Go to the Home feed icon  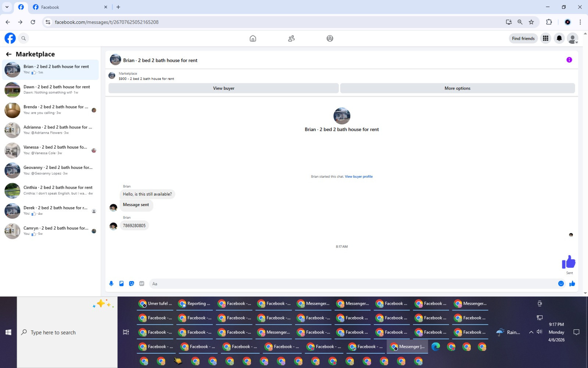[x=253, y=38]
